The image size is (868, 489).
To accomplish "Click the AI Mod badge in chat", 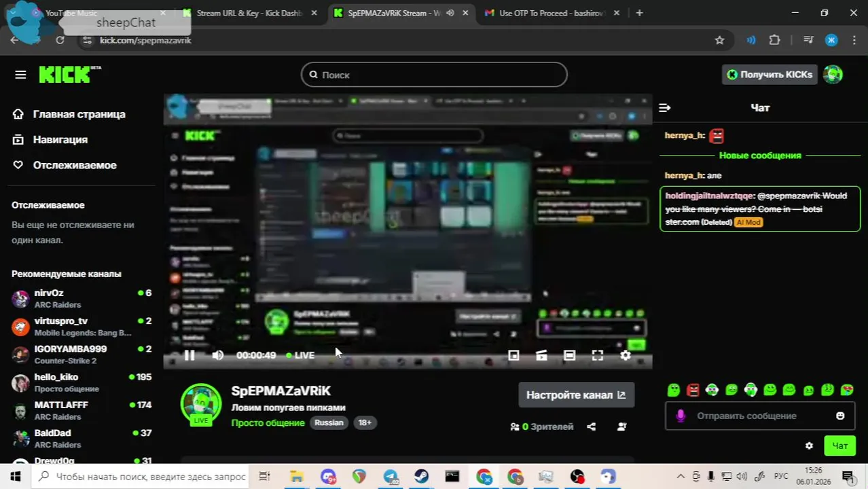I will coord(748,222).
